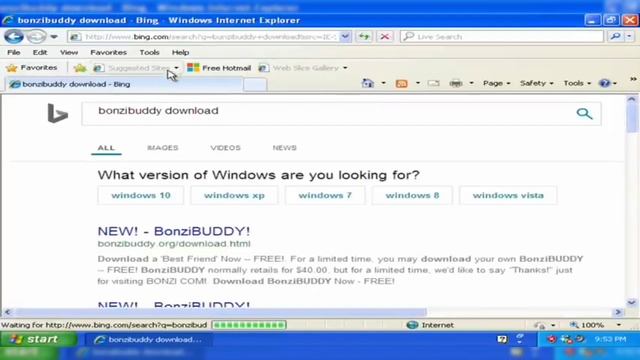
Task: Open the Safety command bar menu
Action: point(536,83)
